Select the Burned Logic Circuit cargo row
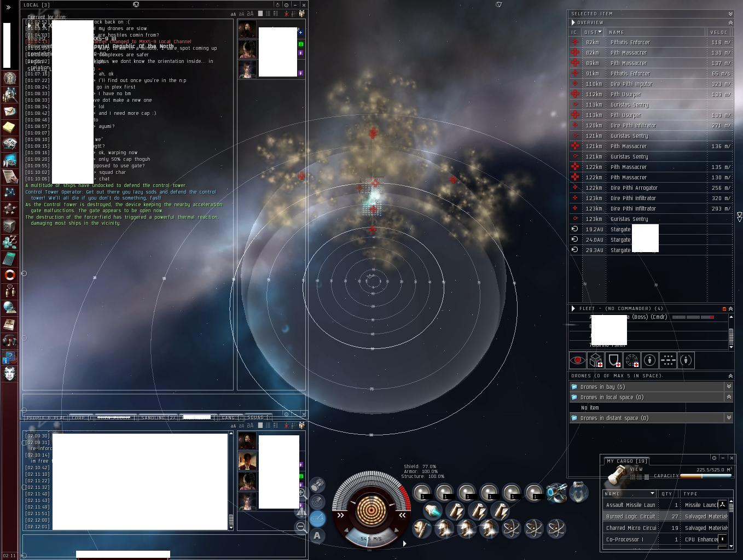Viewport: 743px width, 560px height. coord(665,516)
